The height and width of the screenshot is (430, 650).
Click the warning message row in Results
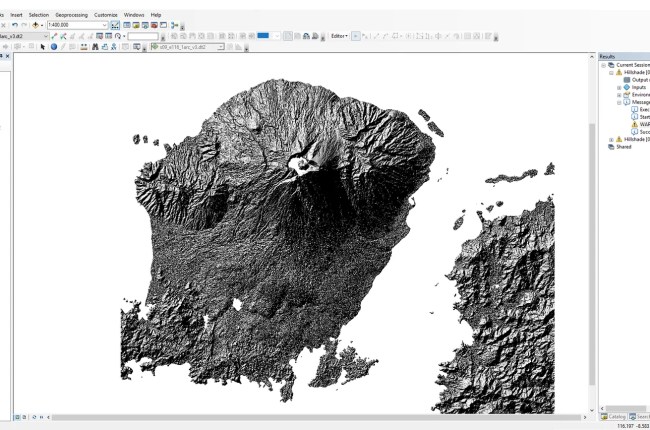(641, 124)
